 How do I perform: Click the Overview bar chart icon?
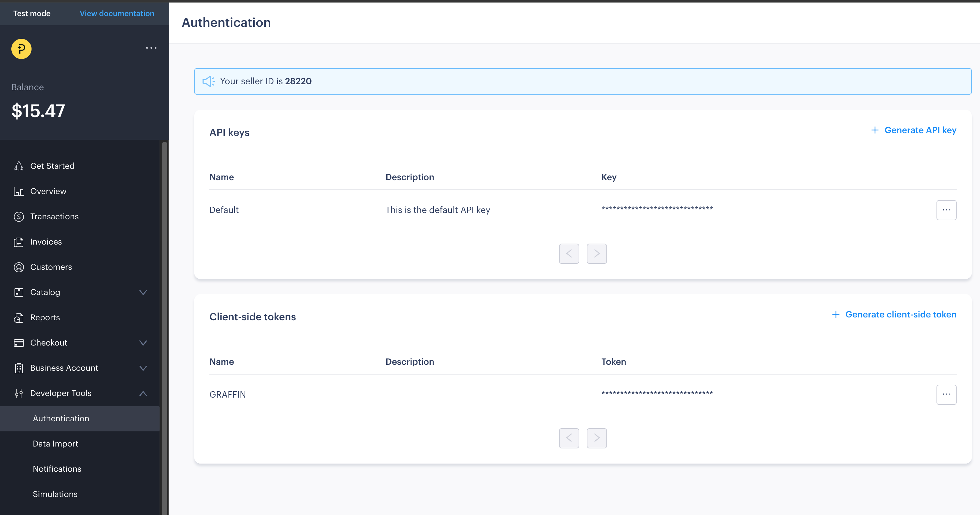click(19, 192)
